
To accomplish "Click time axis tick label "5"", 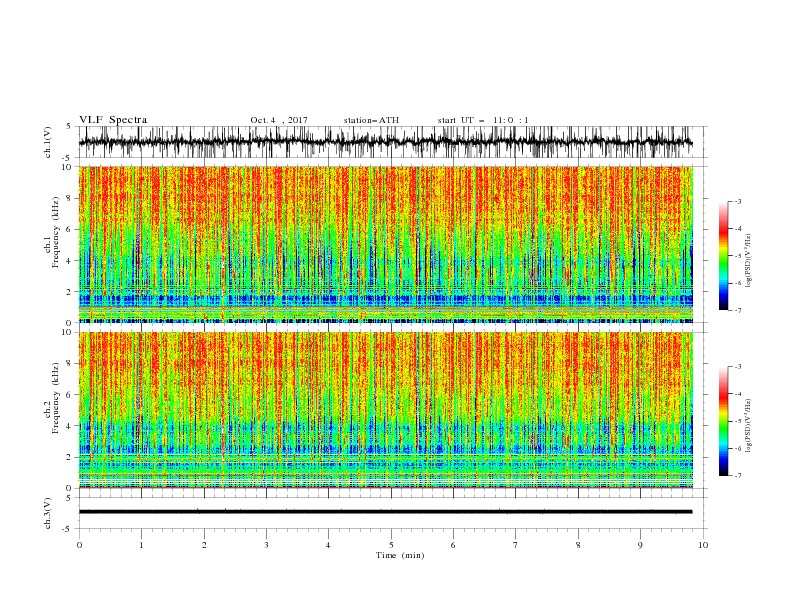I will coord(391,545).
